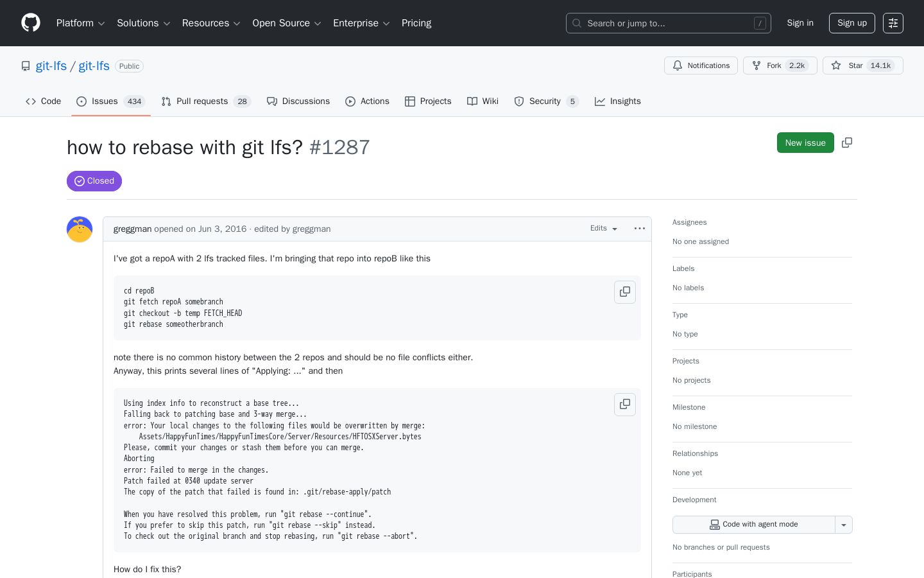The width and height of the screenshot is (924, 578).
Task: Click the 'No branches or pull requests' text
Action: click(721, 547)
